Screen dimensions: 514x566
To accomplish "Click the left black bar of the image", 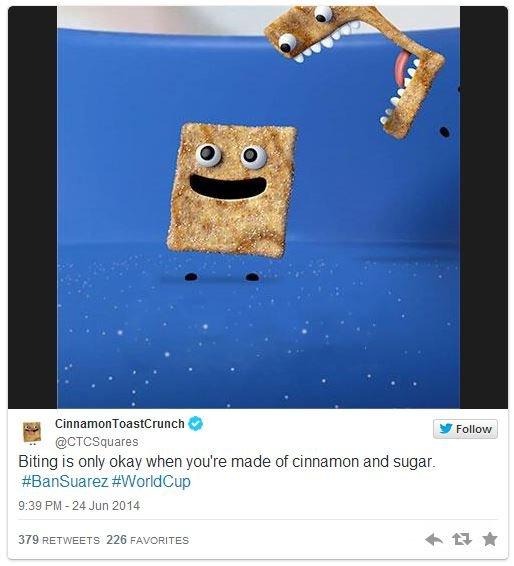I will pyautogui.click(x=32, y=207).
